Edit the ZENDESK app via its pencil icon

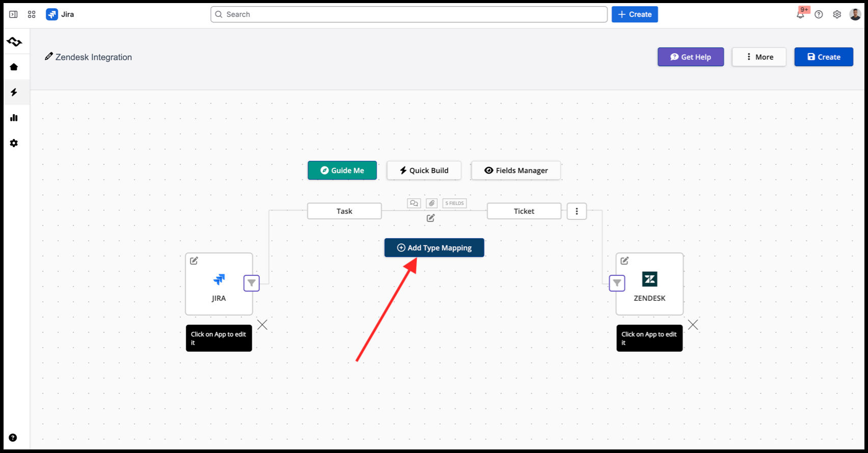[625, 261]
